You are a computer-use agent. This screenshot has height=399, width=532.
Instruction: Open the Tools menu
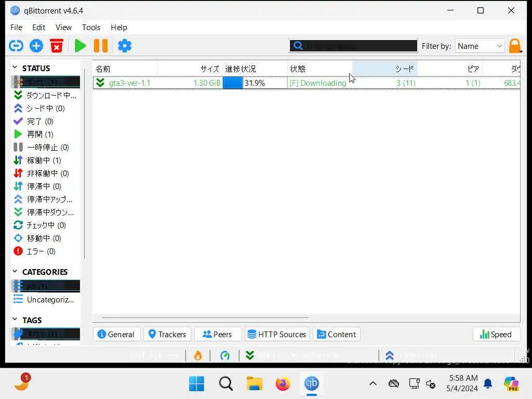coord(91,27)
